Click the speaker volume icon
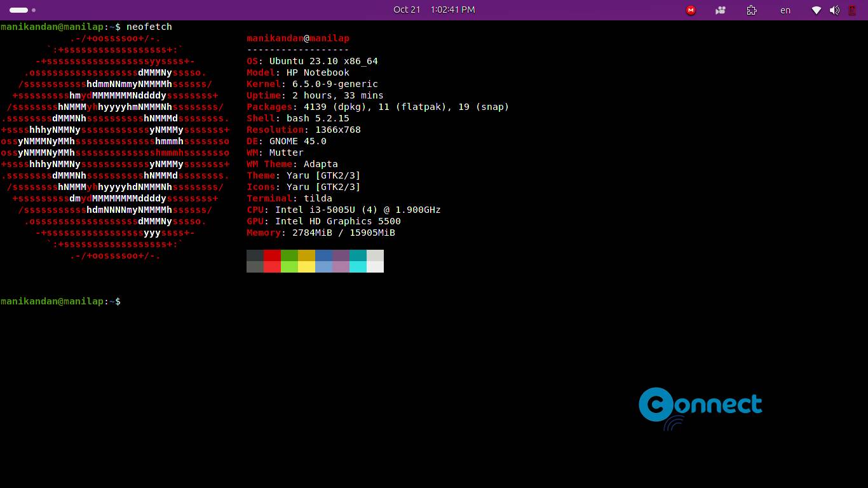Screen dimensions: 868x488 point(834,10)
